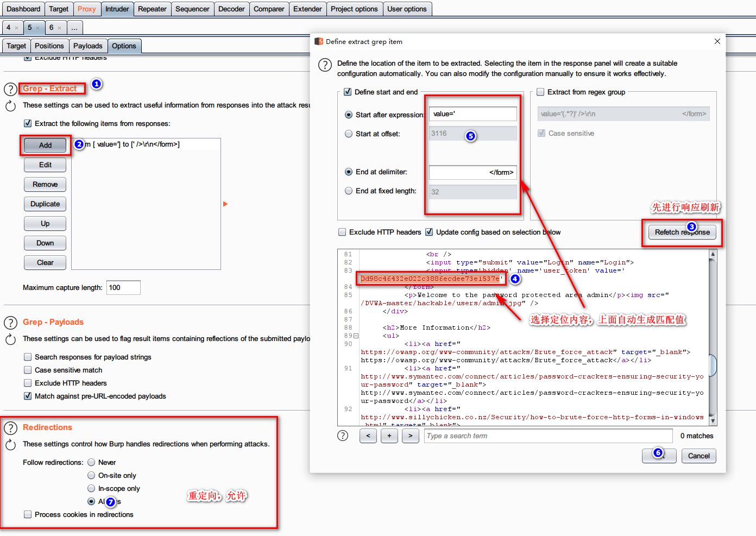Click the response panel vertical scrollbar
Screen dimensions: 756x536
click(x=713, y=364)
